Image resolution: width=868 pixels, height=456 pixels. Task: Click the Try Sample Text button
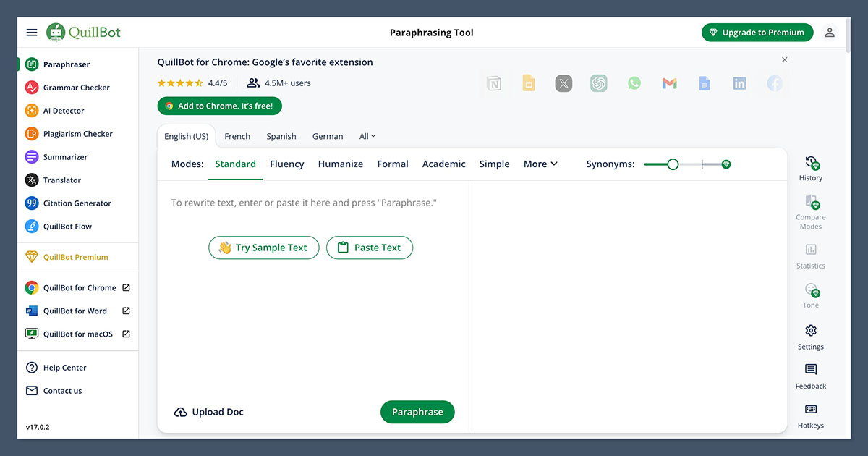(x=263, y=248)
